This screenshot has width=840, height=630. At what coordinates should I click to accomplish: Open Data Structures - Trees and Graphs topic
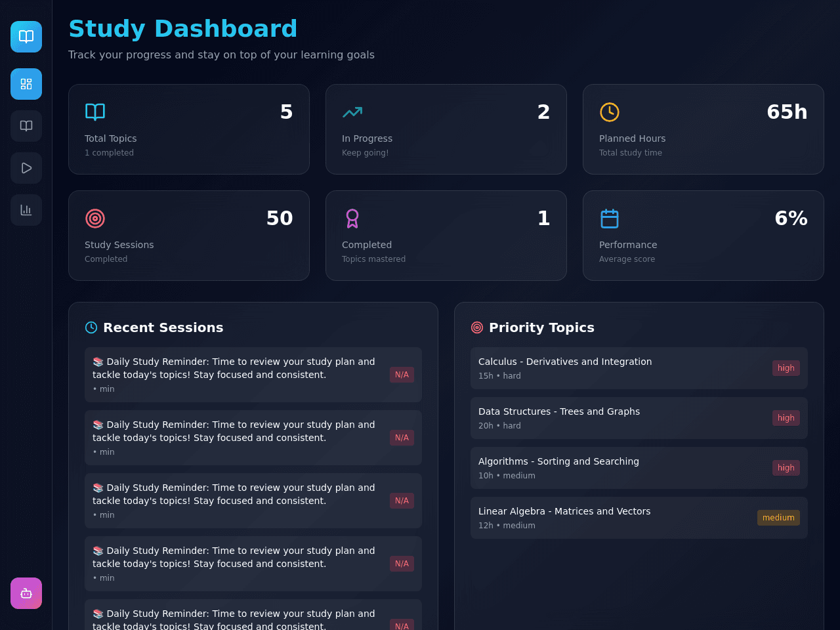pos(639,418)
